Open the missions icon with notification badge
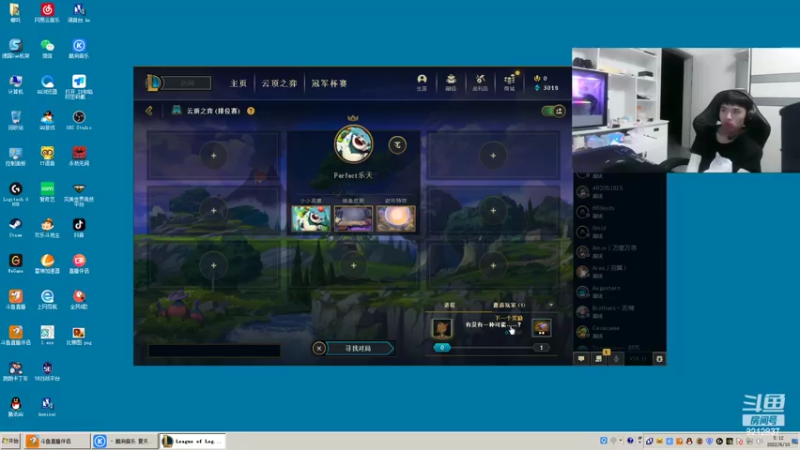The width and height of the screenshot is (800, 450). pos(599,358)
